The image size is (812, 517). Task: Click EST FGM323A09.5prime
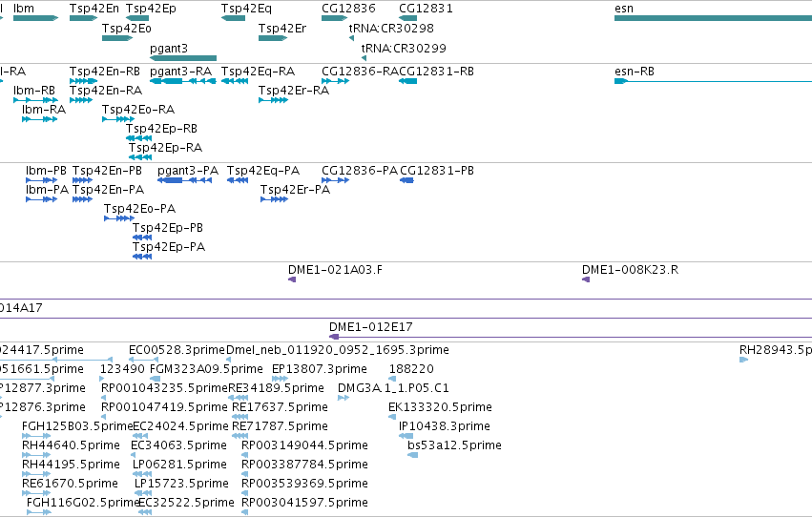155,379
